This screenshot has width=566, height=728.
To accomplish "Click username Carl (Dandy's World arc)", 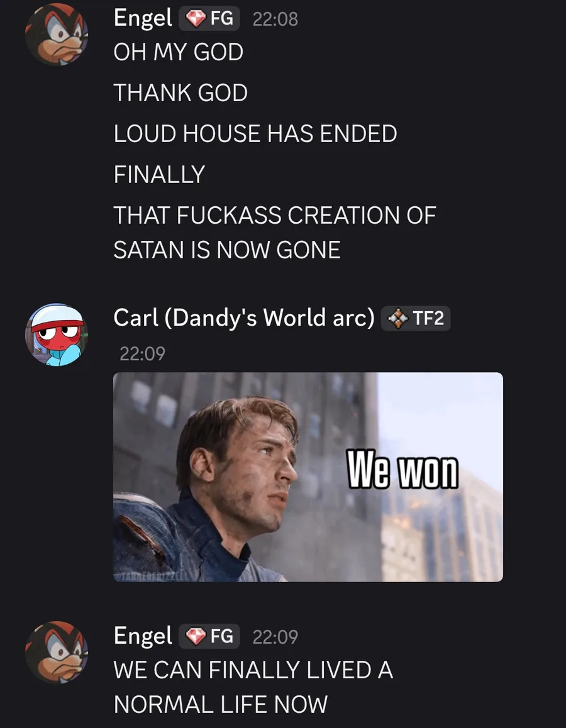I will (x=244, y=318).
